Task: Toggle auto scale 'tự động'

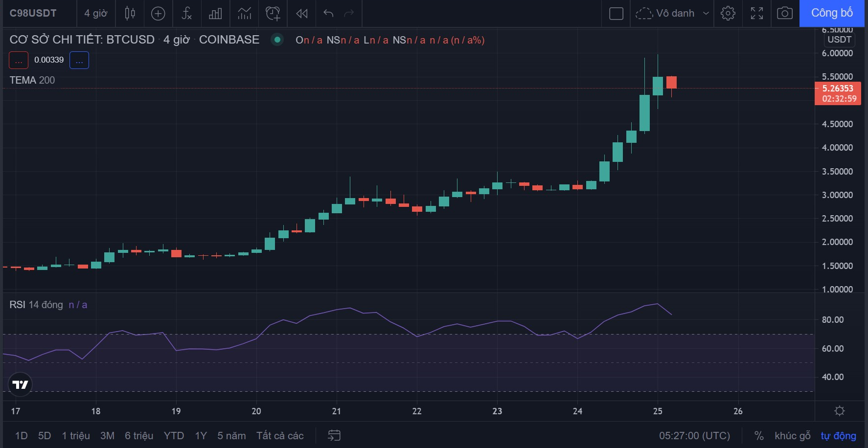Action: 838,436
